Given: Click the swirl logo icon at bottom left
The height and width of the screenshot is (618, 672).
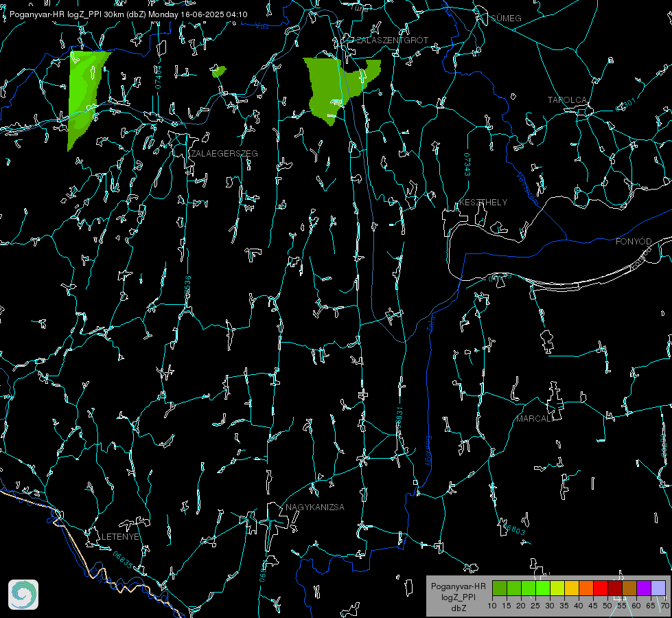Looking at the screenshot, I should coord(23,595).
